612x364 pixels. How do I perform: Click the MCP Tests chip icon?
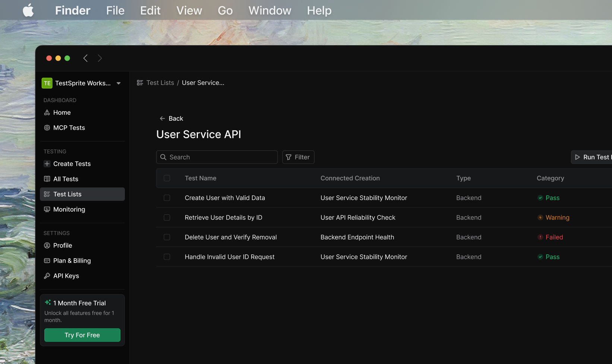(x=47, y=128)
